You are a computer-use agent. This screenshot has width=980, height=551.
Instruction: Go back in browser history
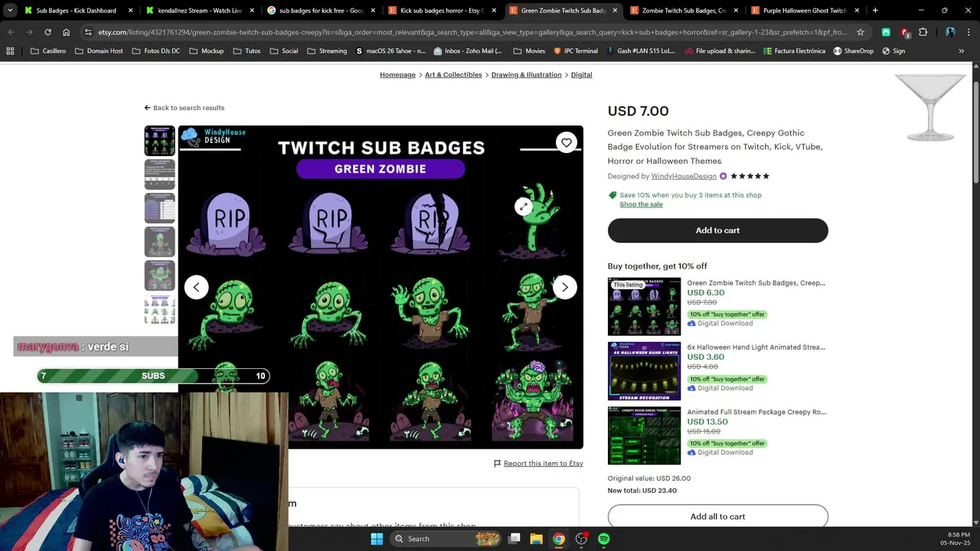[x=11, y=32]
